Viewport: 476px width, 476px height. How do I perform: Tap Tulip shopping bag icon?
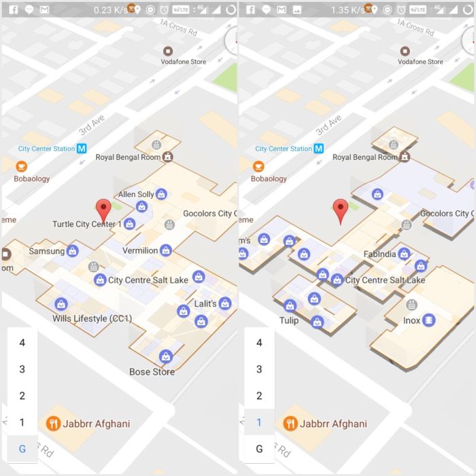290,305
